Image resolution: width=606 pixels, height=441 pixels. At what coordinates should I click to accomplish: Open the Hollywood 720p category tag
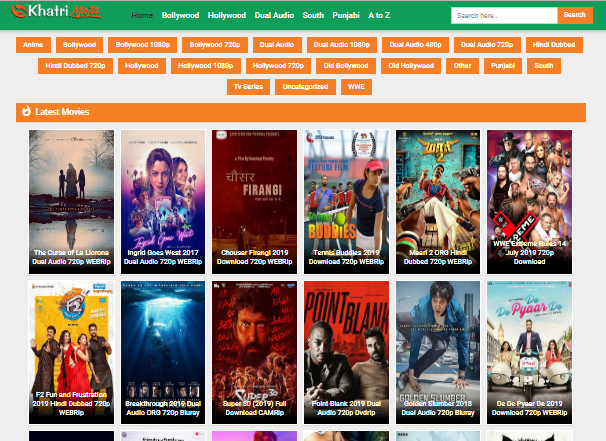pos(278,66)
